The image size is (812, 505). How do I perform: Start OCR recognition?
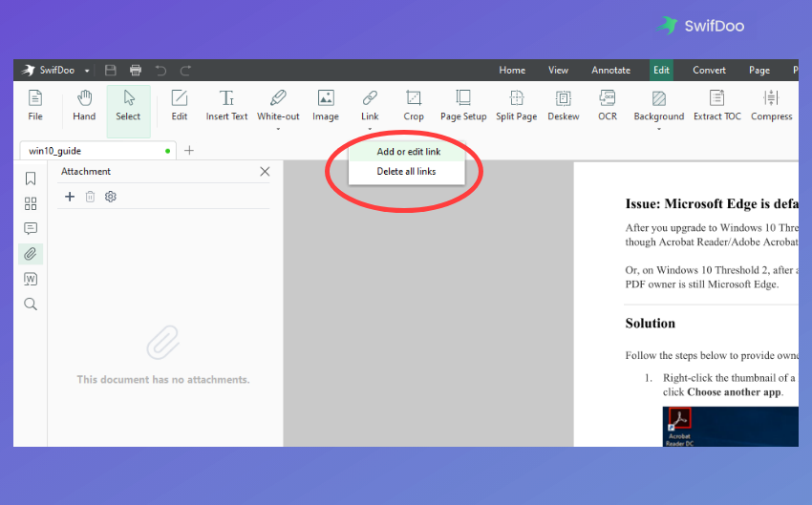(x=608, y=106)
